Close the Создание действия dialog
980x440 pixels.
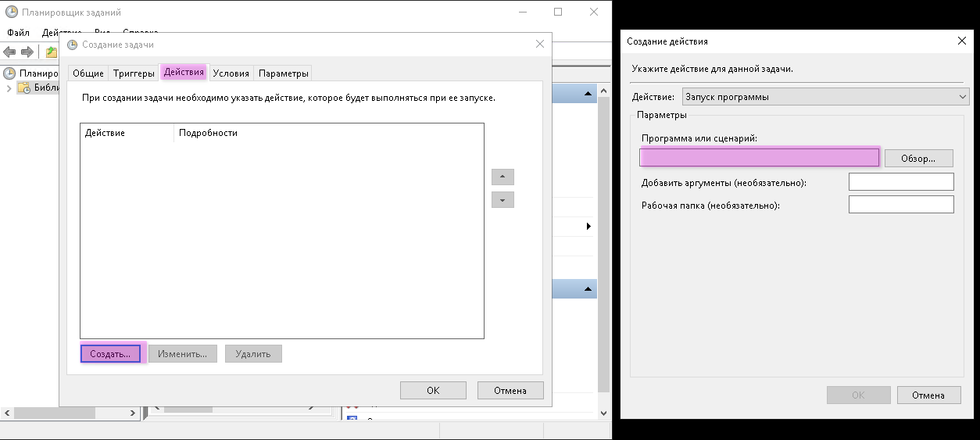point(961,41)
